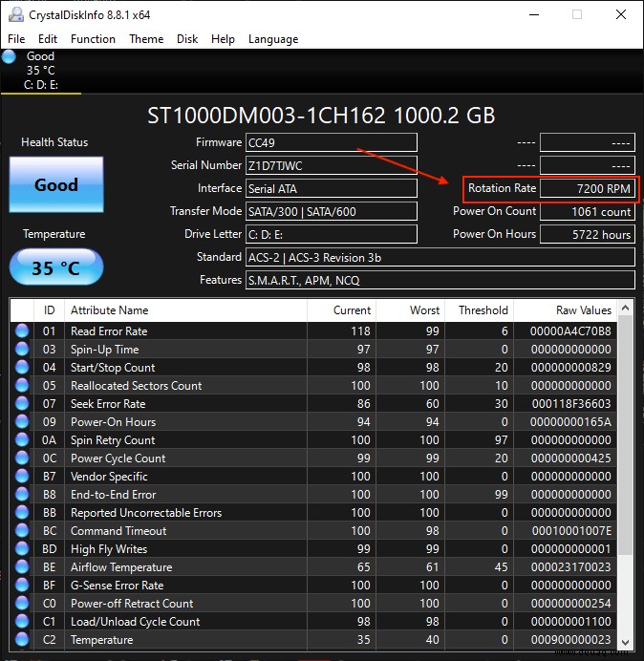The image size is (644, 661).
Task: Click the CrystalDiskInfo app icon in title bar
Action: coord(16,14)
